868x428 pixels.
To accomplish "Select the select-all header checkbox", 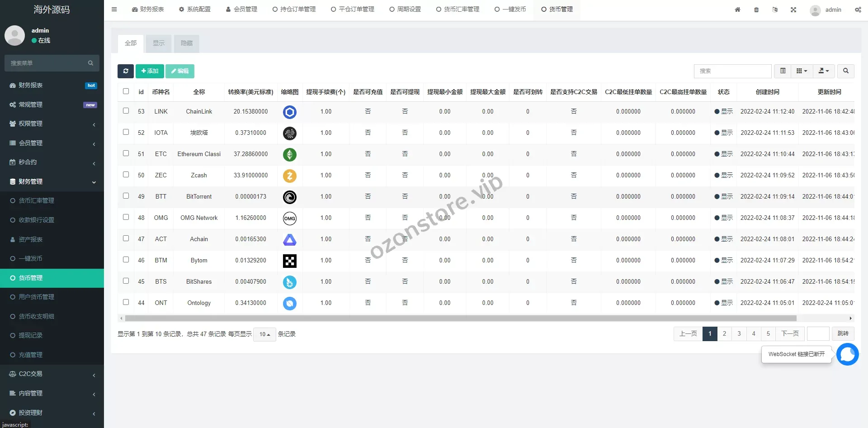I will click(x=126, y=91).
